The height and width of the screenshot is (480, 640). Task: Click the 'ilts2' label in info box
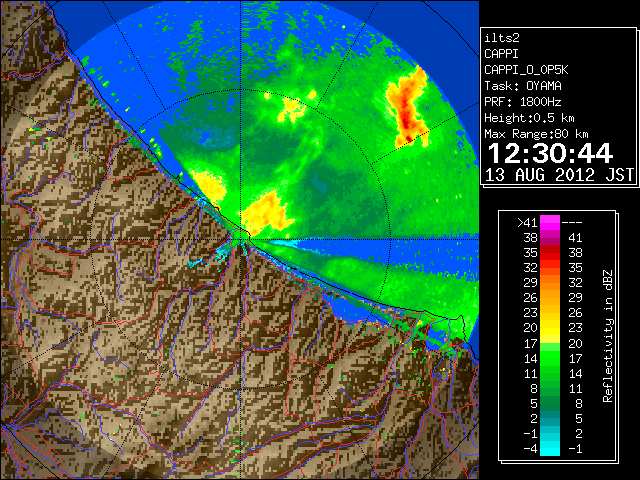tap(502, 38)
